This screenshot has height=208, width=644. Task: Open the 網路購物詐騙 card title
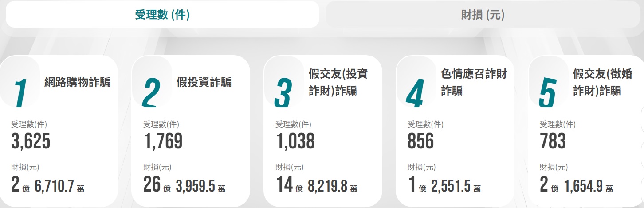tap(77, 82)
